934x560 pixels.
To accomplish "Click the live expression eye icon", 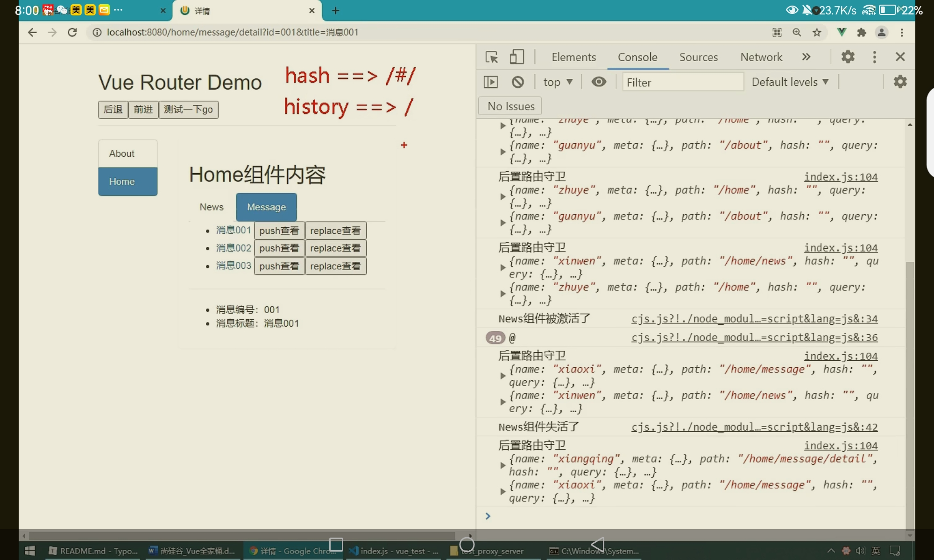I will (599, 82).
